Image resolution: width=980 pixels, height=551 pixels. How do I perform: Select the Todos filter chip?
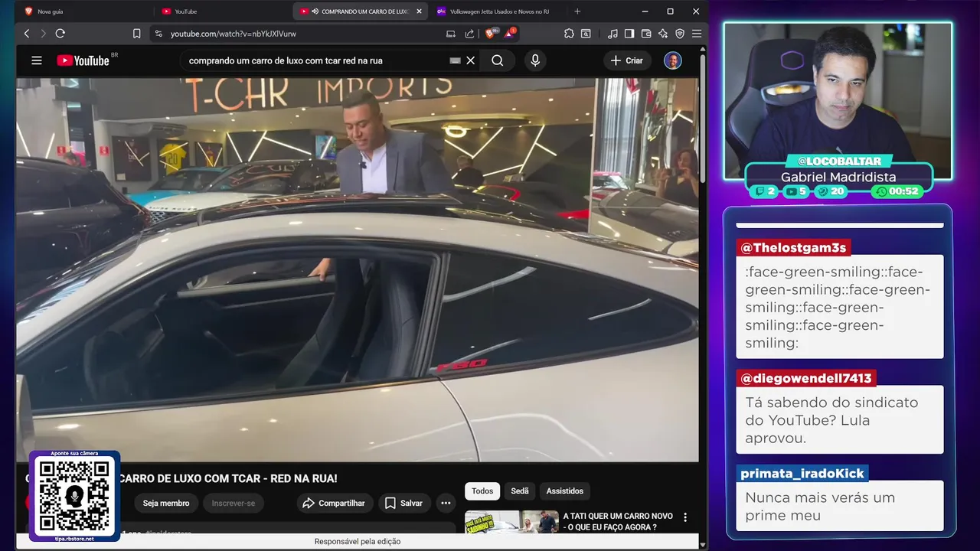point(482,491)
